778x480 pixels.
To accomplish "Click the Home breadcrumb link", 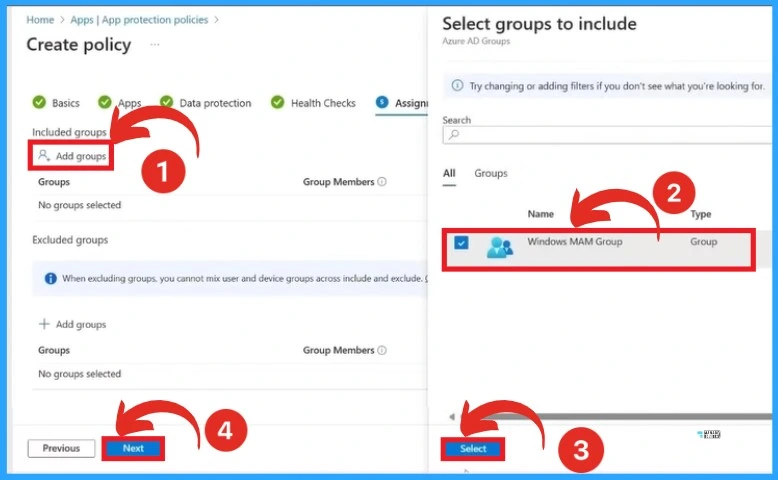I will pyautogui.click(x=40, y=20).
